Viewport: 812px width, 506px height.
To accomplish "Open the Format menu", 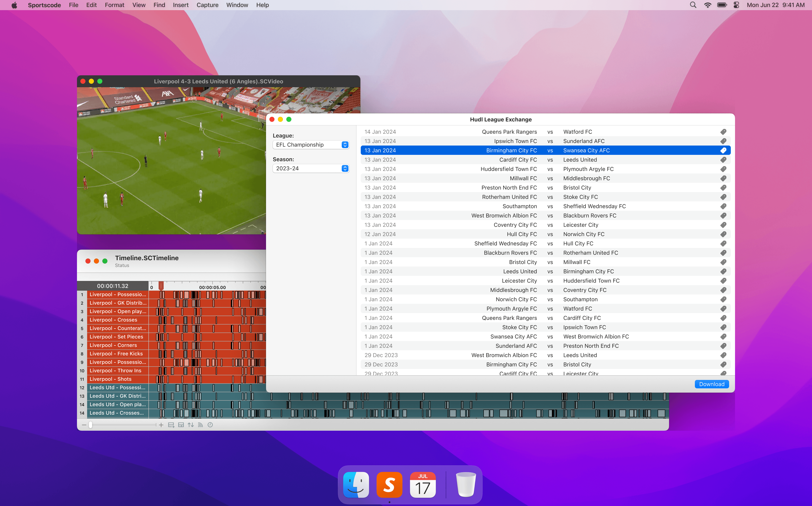I will (x=114, y=5).
